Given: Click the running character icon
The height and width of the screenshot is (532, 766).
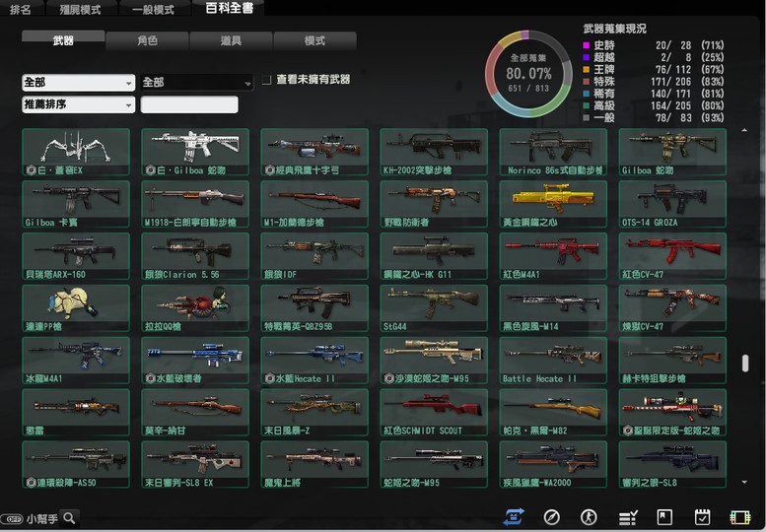Looking at the screenshot, I should pyautogui.click(x=589, y=517).
